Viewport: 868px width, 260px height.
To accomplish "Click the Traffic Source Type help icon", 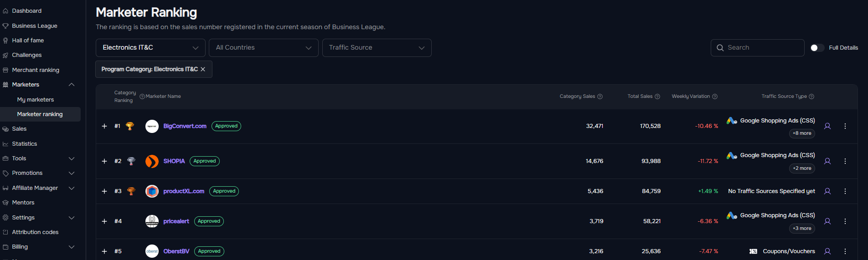I will coord(811,97).
